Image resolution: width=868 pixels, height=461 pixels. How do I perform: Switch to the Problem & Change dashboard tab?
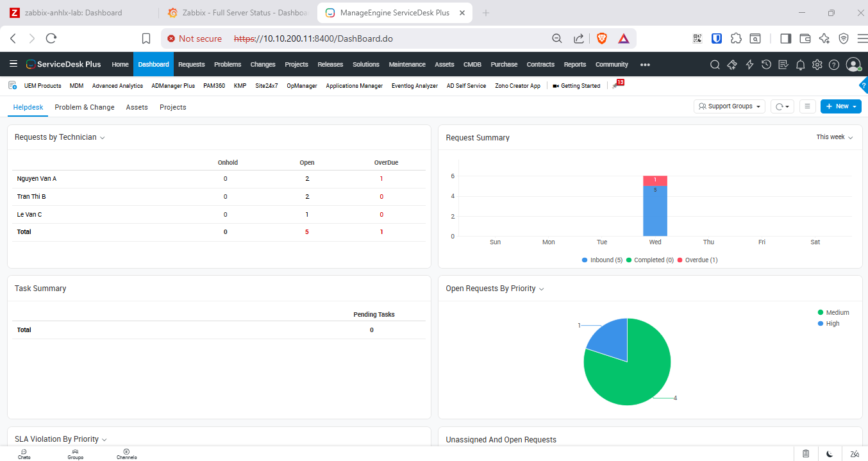point(85,107)
